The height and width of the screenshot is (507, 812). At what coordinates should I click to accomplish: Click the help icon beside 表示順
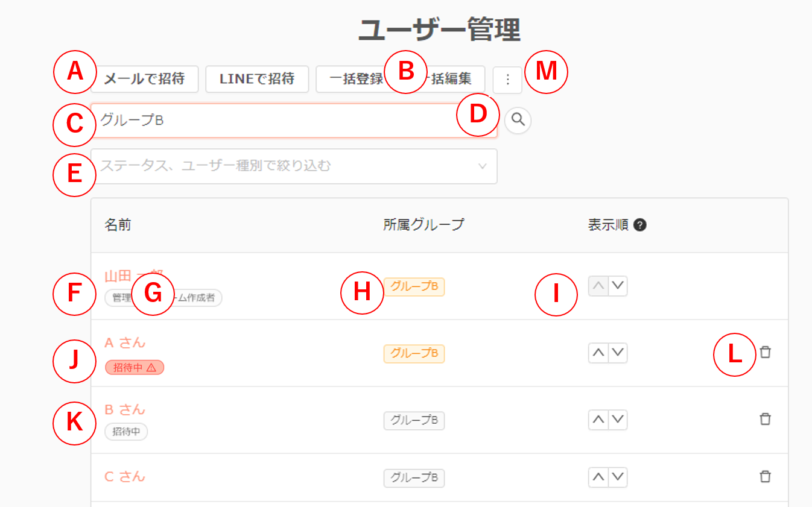click(641, 225)
